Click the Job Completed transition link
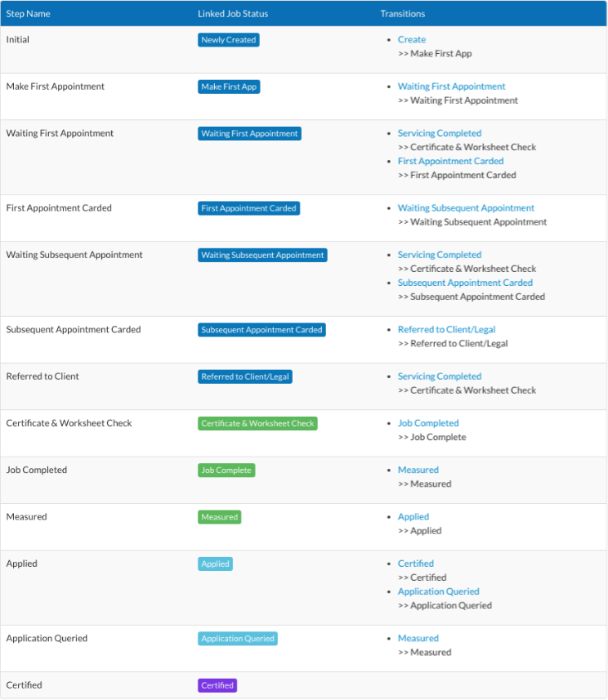This screenshot has width=608, height=700. click(428, 423)
